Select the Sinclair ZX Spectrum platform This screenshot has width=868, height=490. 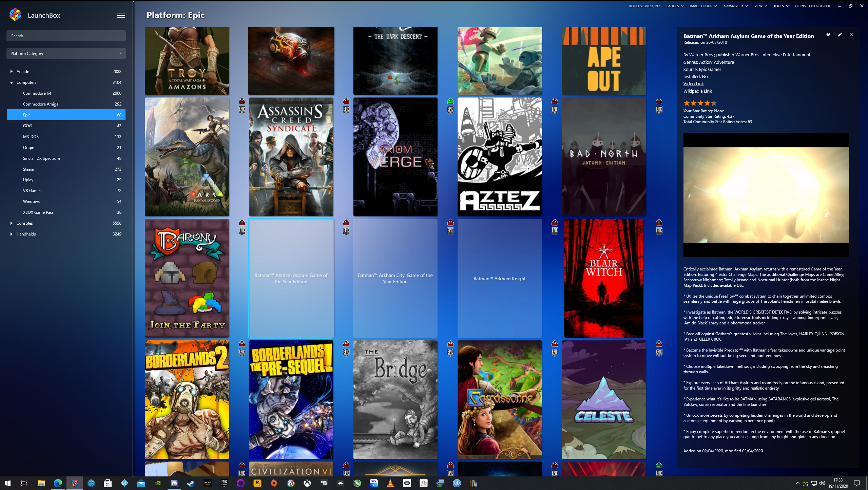(66, 158)
